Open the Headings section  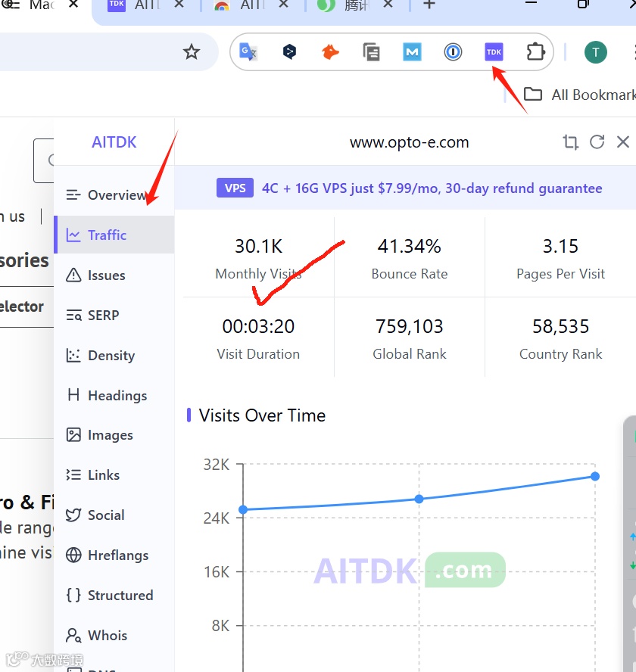tap(114, 395)
